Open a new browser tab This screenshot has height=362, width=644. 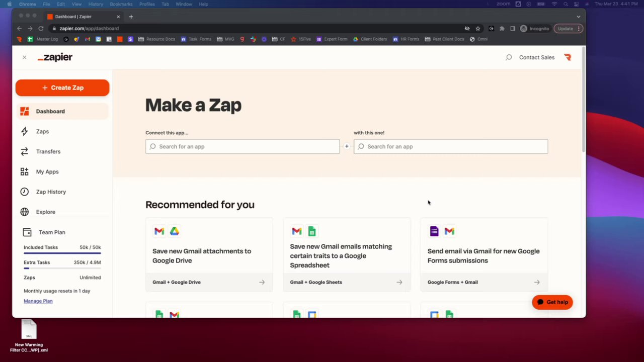[x=131, y=17]
